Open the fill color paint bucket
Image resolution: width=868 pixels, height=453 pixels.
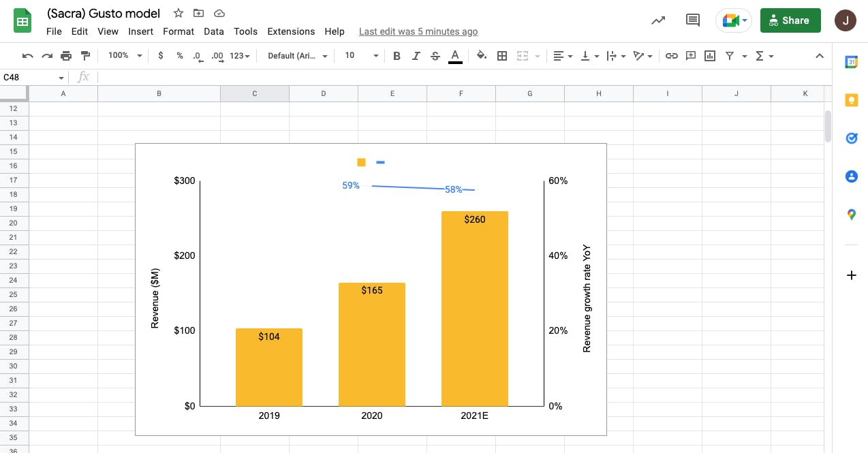482,56
